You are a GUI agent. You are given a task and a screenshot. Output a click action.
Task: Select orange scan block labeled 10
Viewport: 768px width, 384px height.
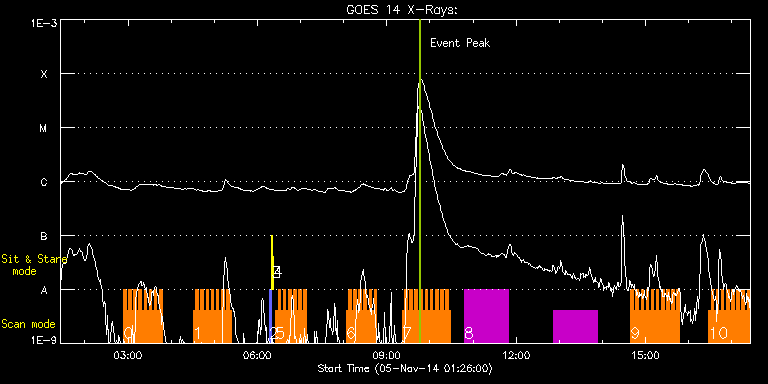tap(729, 316)
